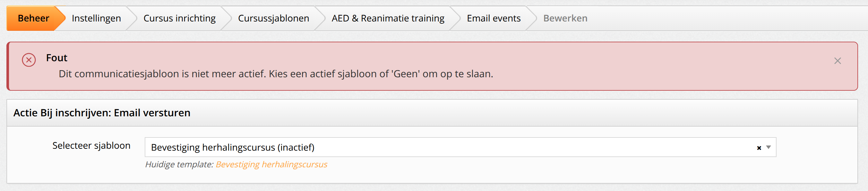Open the Selecteer sjabloon combo box
868x191 pixels.
point(460,147)
